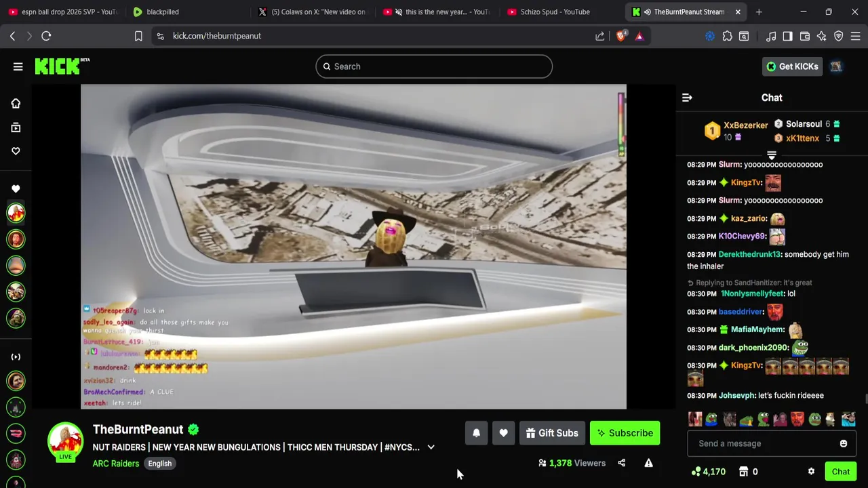Reload the page

point(46,36)
